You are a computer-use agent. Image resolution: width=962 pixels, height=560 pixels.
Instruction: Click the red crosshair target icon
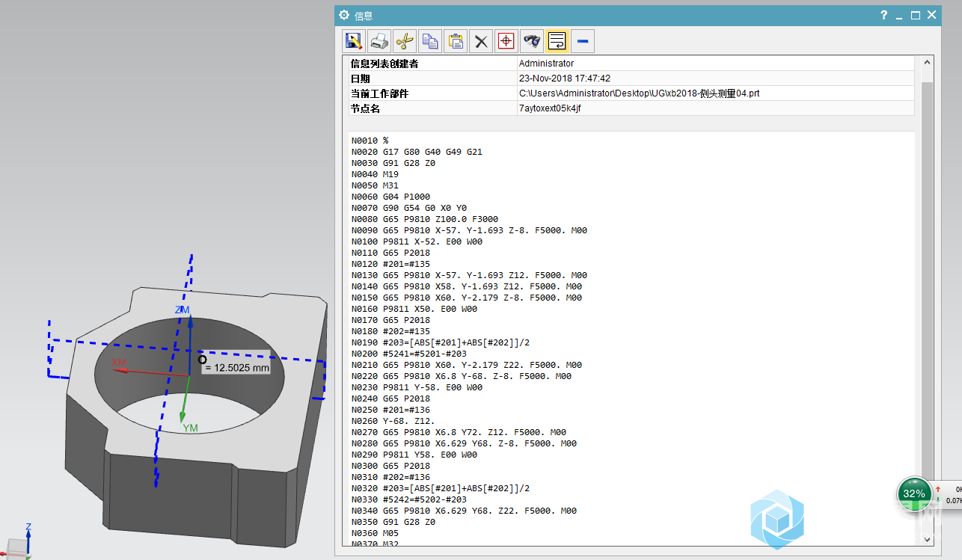click(506, 41)
